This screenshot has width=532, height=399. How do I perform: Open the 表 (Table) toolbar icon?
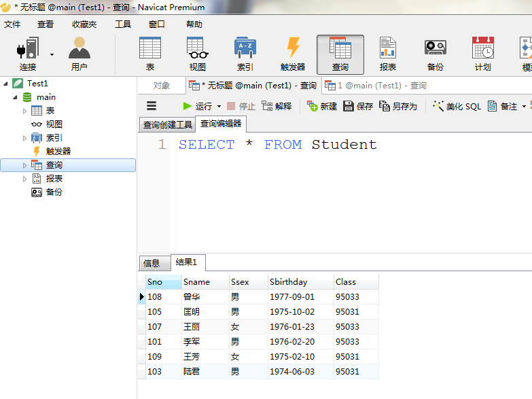point(150,54)
